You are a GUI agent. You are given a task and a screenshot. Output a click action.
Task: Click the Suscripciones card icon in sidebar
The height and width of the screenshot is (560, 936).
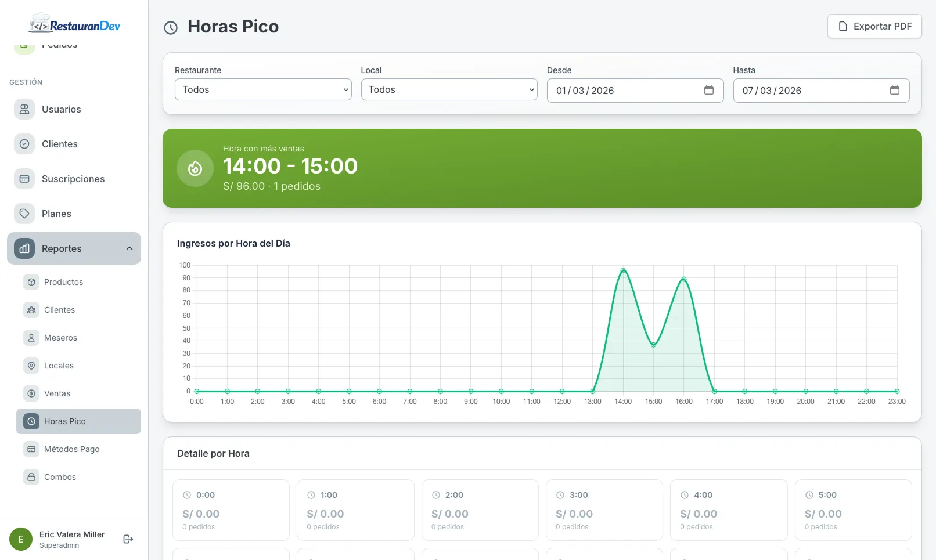(x=24, y=179)
